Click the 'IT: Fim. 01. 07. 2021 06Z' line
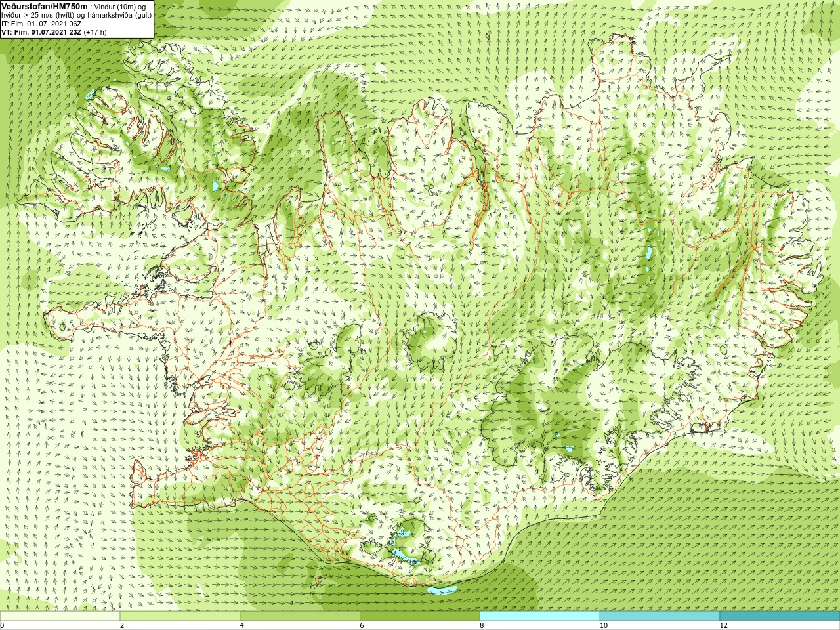 (x=41, y=24)
